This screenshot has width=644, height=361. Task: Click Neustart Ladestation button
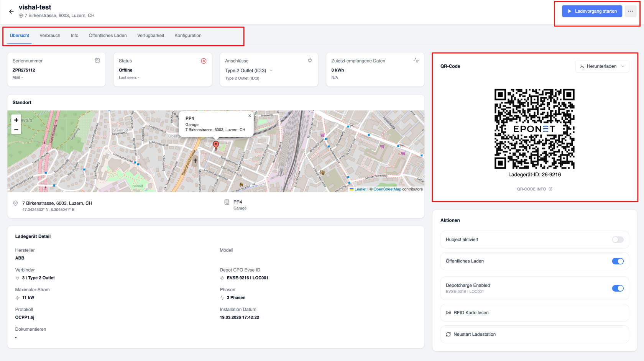click(534, 335)
